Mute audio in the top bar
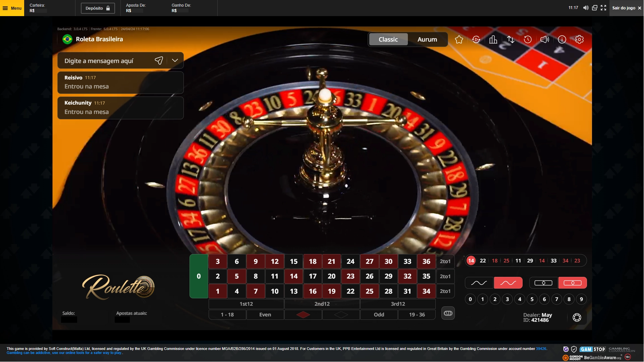The width and height of the screenshot is (644, 362). click(586, 8)
